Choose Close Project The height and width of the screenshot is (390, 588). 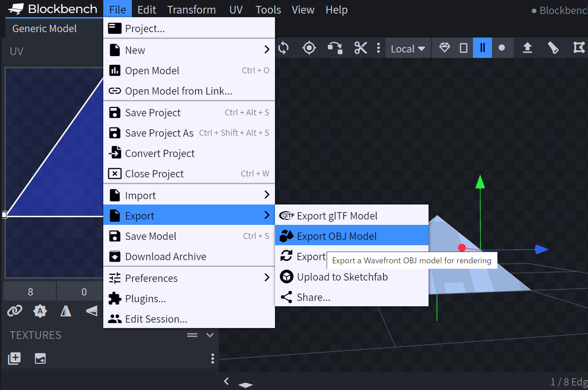click(189, 173)
